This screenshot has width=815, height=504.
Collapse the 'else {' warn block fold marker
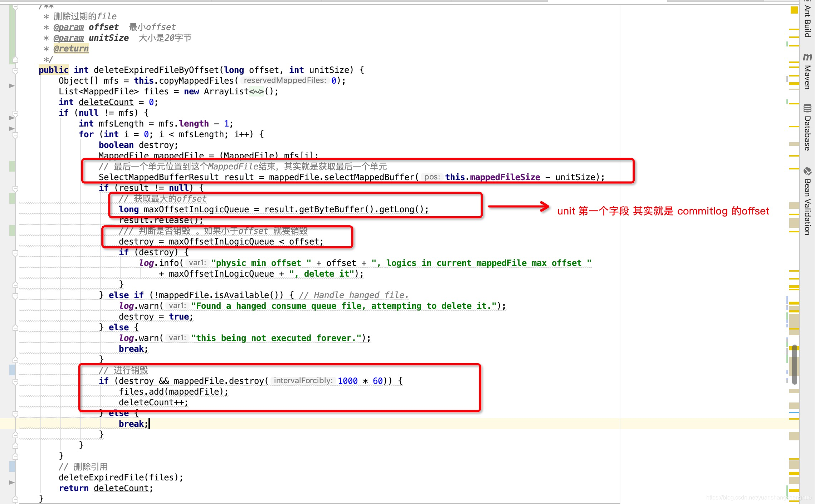coord(15,327)
